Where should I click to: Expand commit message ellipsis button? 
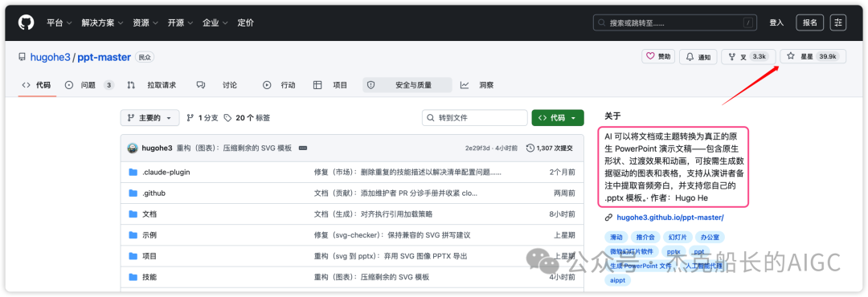tap(303, 148)
